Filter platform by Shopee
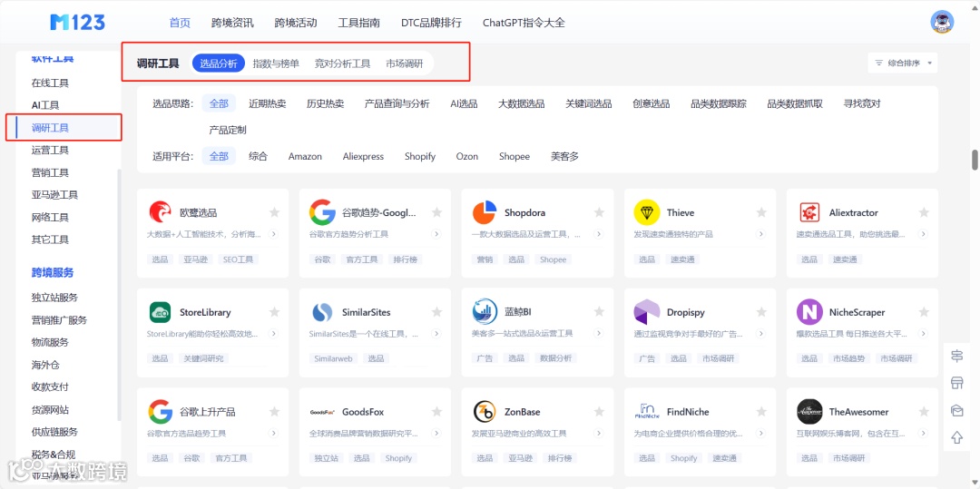The height and width of the screenshot is (489, 980). [514, 157]
